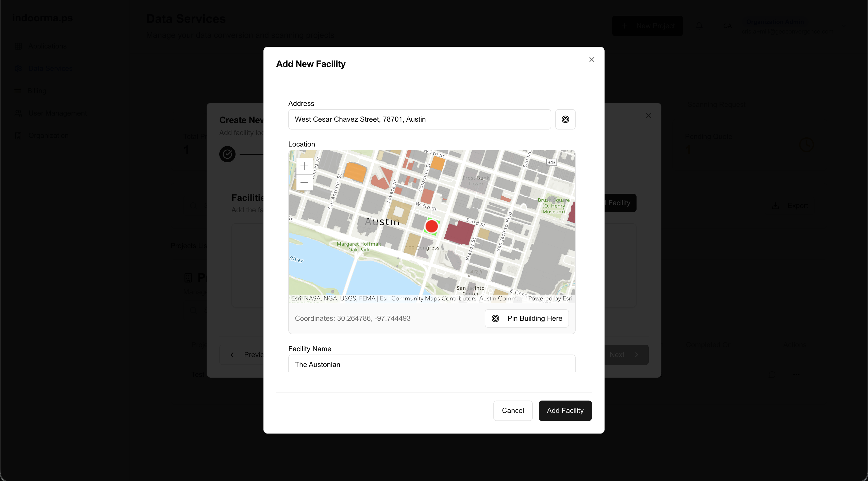Focus the Address input field
This screenshot has width=868, height=481.
pos(420,119)
